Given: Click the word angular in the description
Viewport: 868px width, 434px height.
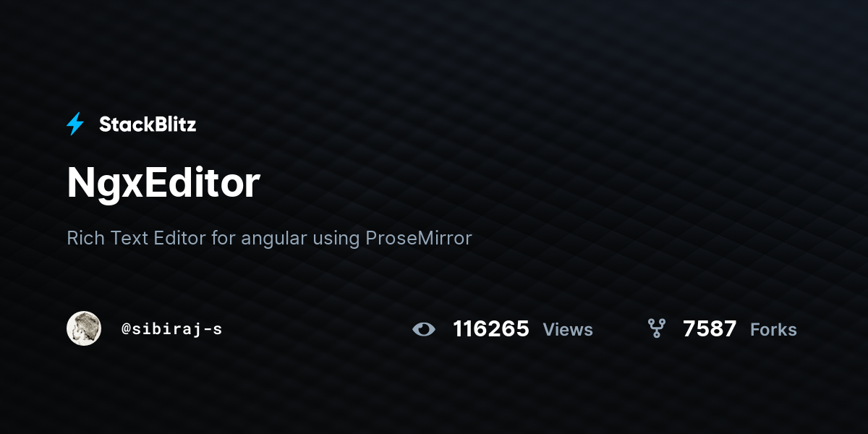Looking at the screenshot, I should (x=274, y=239).
